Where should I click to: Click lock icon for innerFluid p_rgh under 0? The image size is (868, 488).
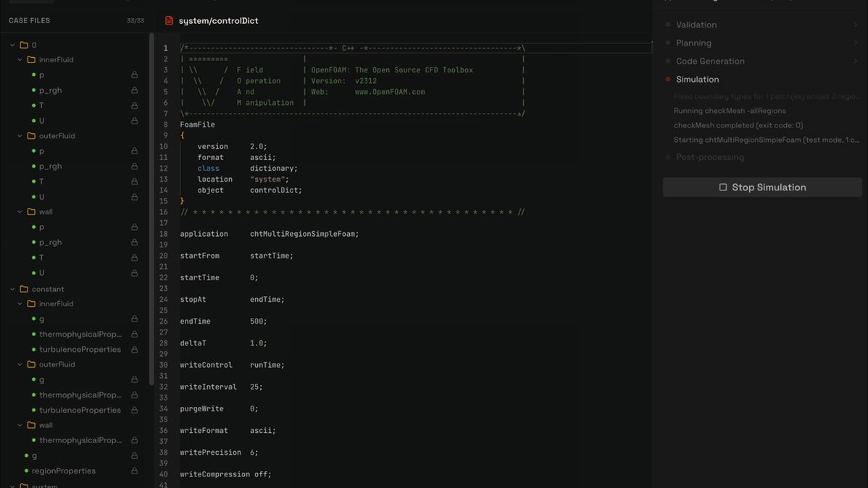135,91
